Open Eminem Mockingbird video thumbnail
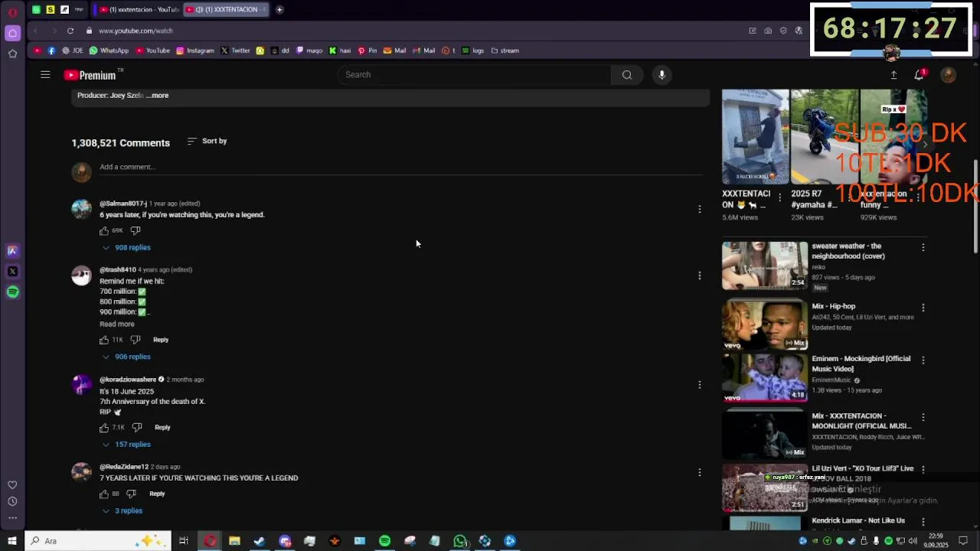980x551 pixels. click(765, 377)
